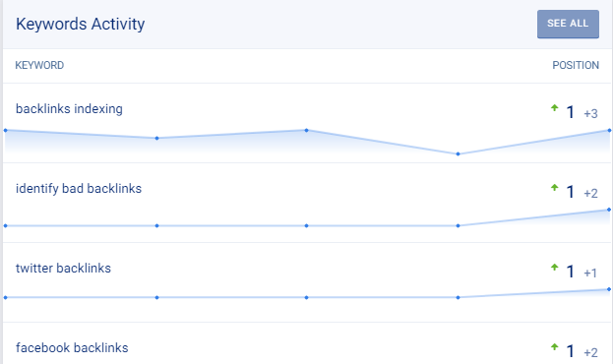Sort by the POSITION column header

click(576, 65)
